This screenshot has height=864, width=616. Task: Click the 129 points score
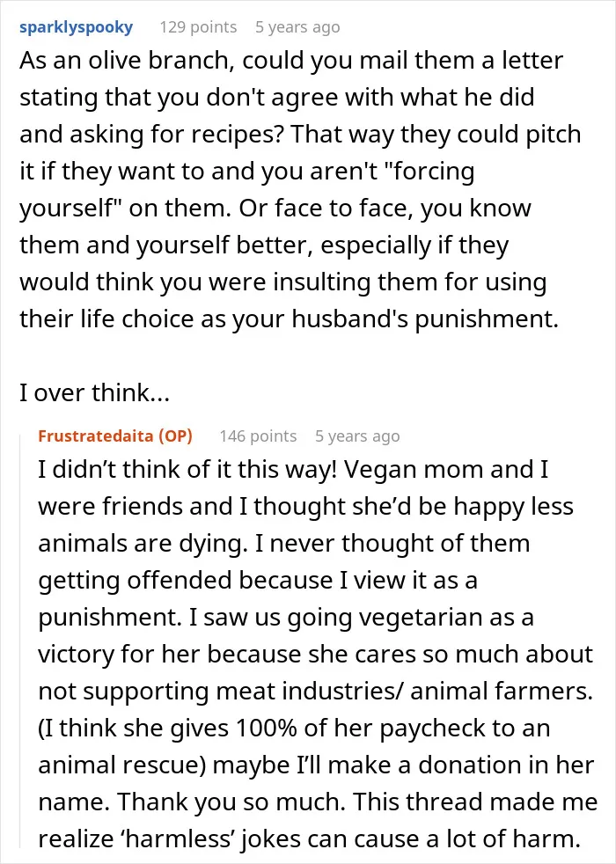(198, 27)
